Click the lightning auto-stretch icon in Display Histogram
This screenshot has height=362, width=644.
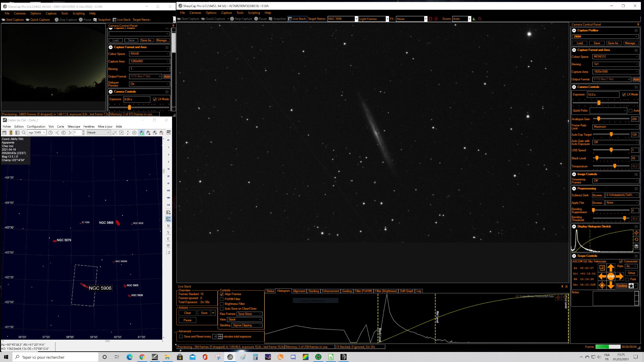click(636, 233)
